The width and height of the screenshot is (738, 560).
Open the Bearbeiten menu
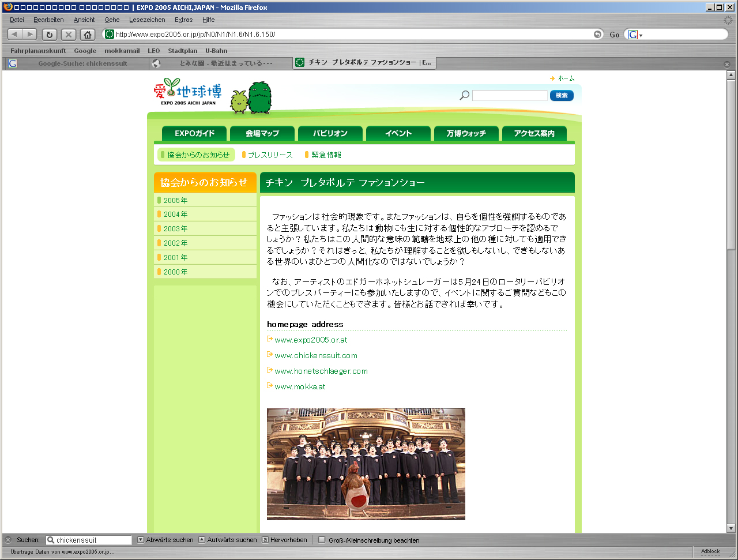(x=48, y=20)
